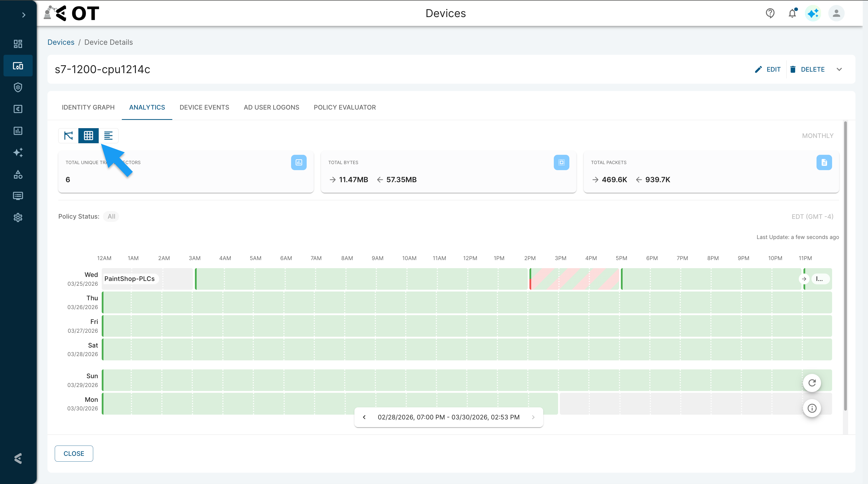Open the help question mark icon
The width and height of the screenshot is (868, 484).
(x=770, y=13)
